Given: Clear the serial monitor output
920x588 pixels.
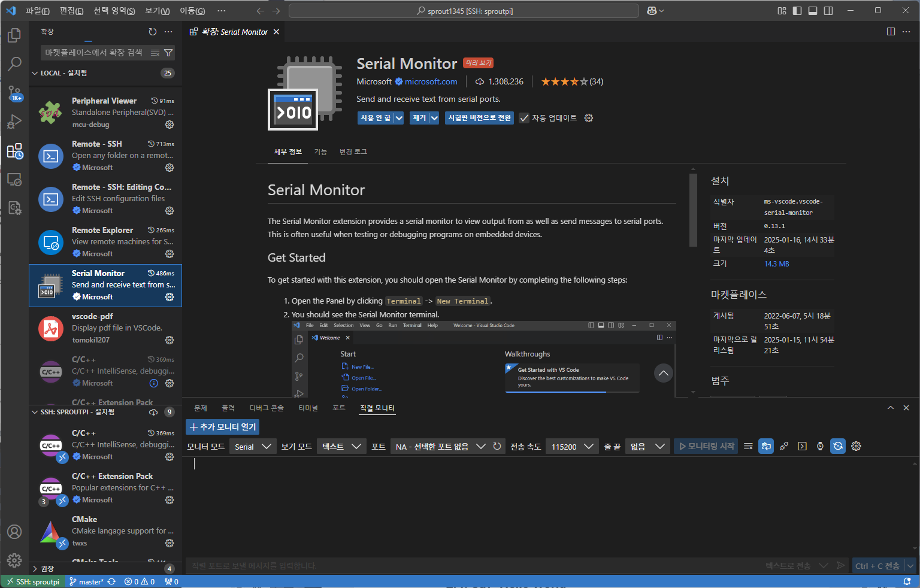Looking at the screenshot, I should click(748, 446).
